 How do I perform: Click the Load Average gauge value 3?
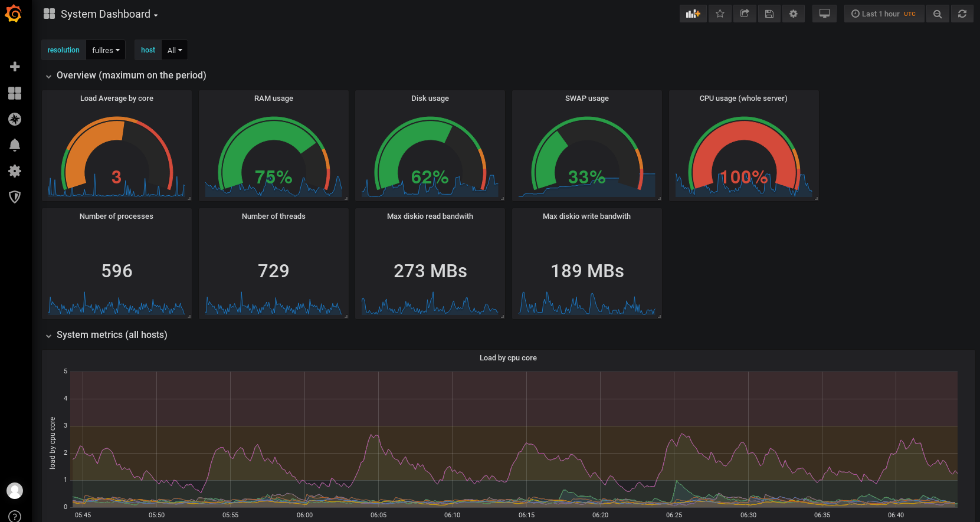click(117, 177)
